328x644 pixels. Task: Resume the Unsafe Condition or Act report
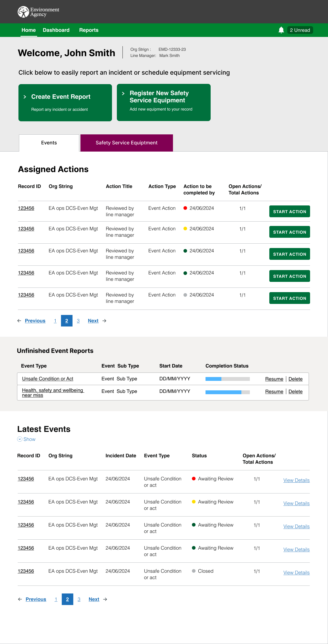274,379
